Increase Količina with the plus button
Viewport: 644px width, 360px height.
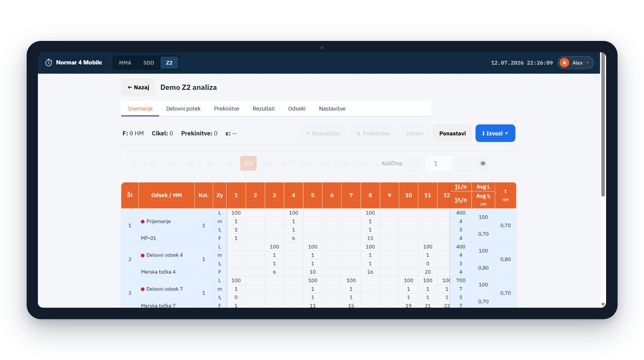(x=464, y=163)
